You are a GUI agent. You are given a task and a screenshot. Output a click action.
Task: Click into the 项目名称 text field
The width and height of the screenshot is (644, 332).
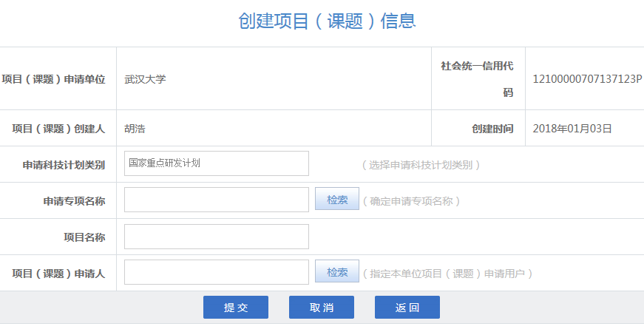click(x=216, y=237)
